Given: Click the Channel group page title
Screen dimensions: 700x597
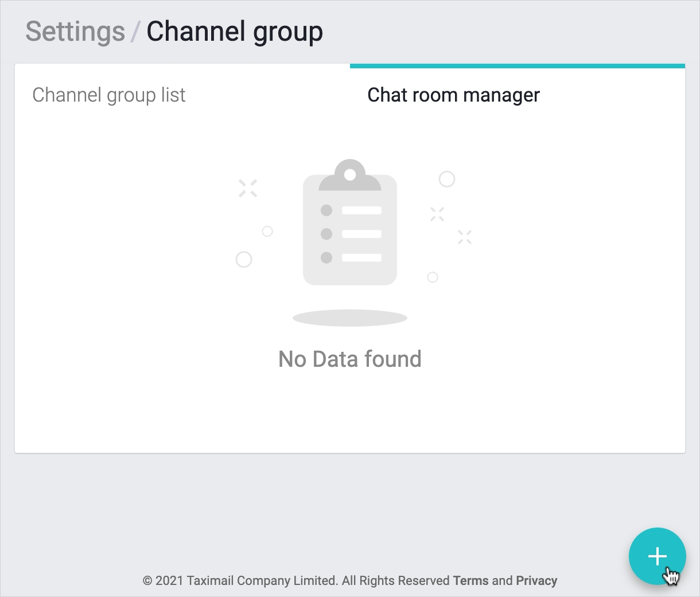Looking at the screenshot, I should (x=235, y=32).
